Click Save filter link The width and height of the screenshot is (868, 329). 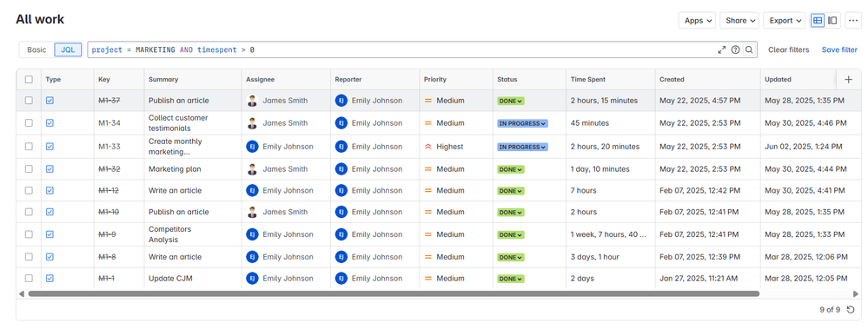839,49
